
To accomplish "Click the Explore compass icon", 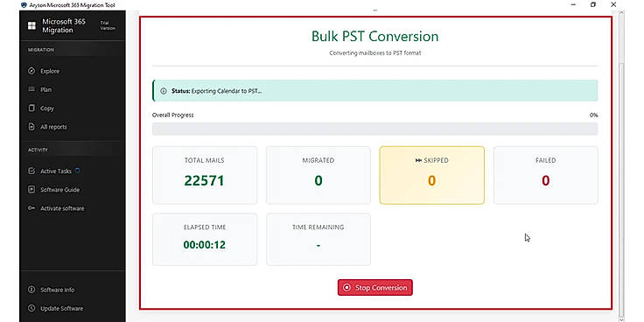I will (31, 71).
